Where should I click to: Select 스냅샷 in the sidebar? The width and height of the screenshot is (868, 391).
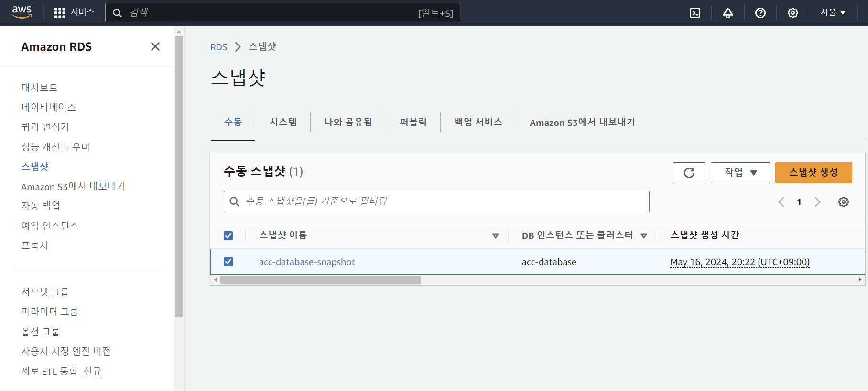35,166
